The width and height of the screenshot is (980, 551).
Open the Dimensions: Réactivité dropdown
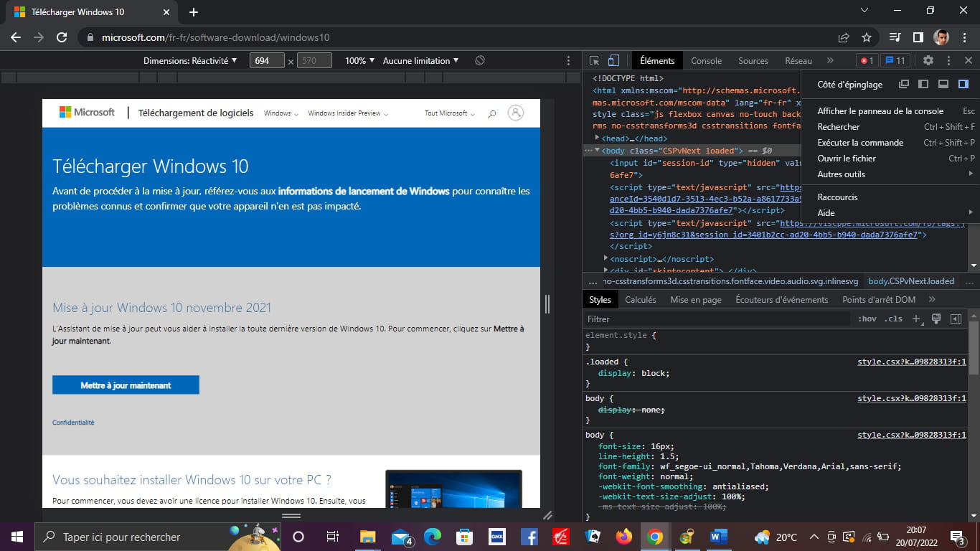pos(190,61)
